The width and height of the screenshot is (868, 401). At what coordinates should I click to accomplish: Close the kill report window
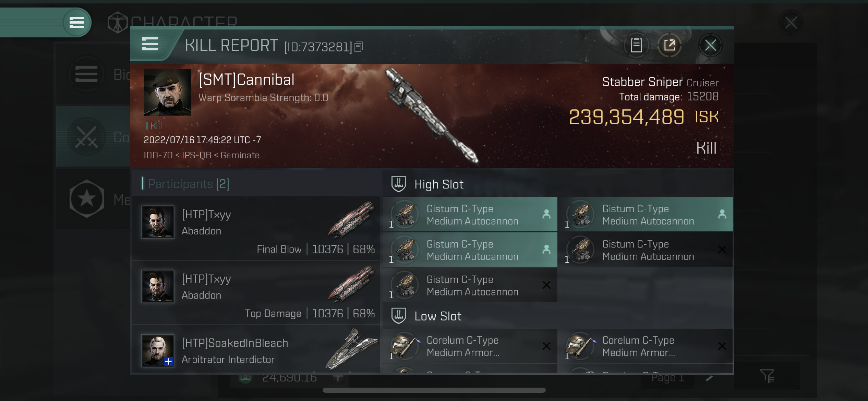point(710,45)
